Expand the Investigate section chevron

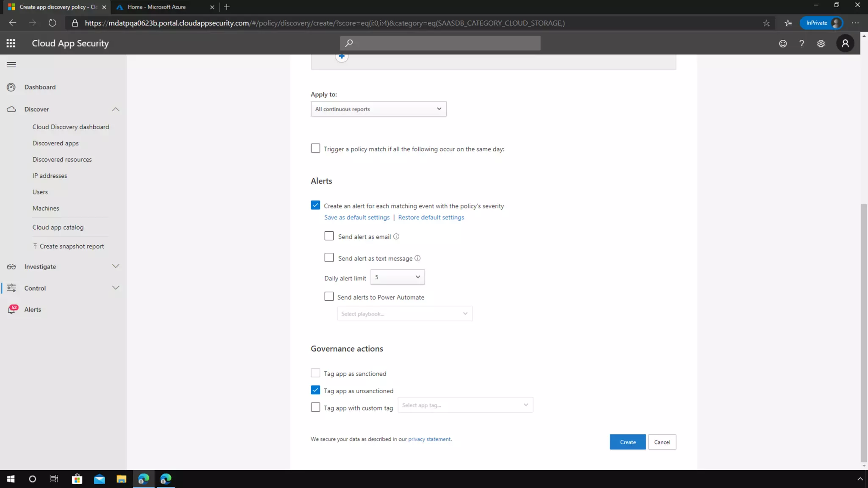pos(116,266)
